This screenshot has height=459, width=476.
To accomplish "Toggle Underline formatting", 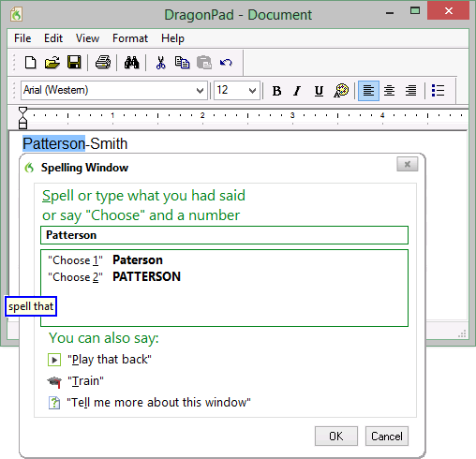I will [x=319, y=91].
